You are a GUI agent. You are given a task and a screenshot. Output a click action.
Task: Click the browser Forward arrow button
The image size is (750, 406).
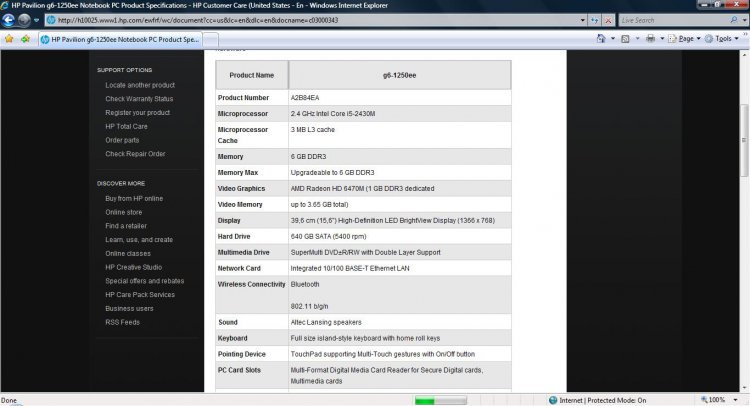point(23,20)
